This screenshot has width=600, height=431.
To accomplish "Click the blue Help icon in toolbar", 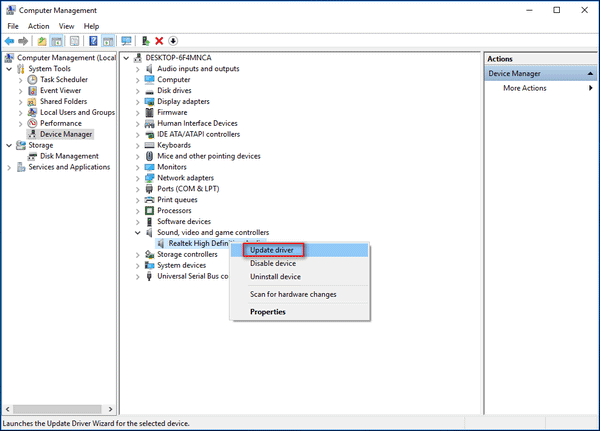I will point(93,41).
